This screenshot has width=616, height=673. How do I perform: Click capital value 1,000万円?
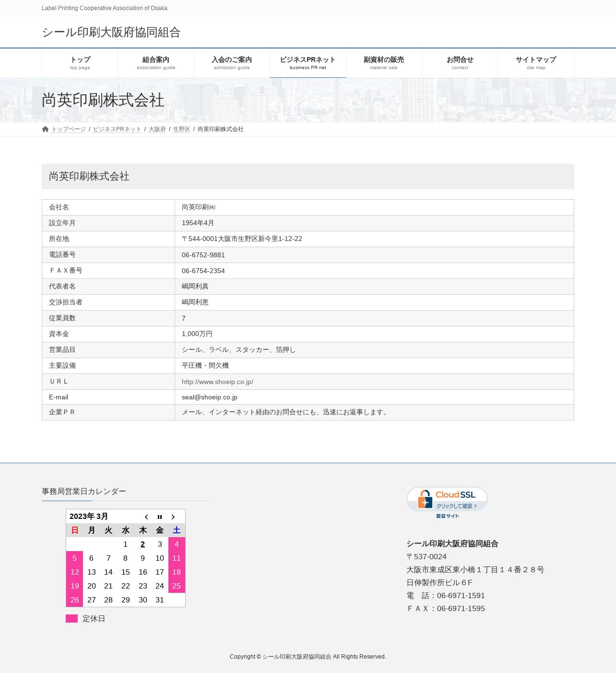pos(197,334)
